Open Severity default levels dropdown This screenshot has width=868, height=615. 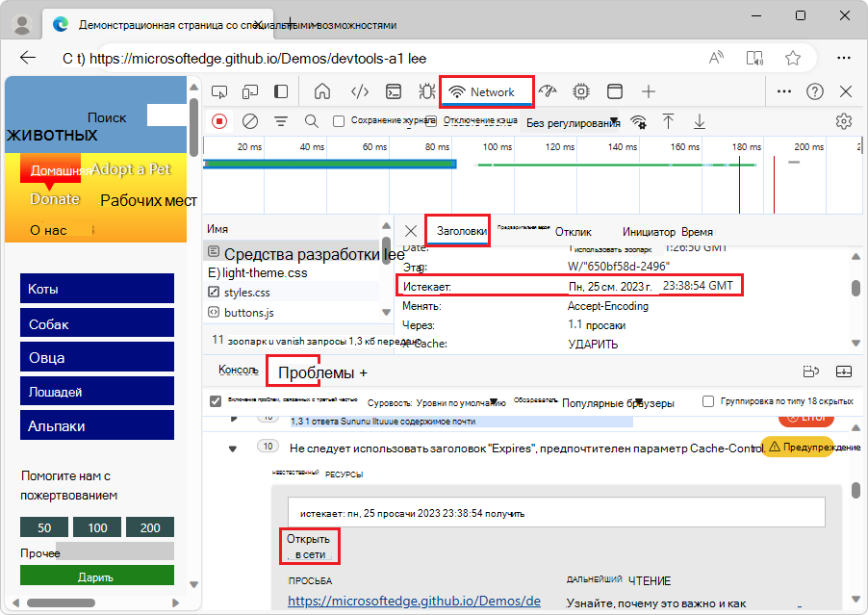coord(461,403)
